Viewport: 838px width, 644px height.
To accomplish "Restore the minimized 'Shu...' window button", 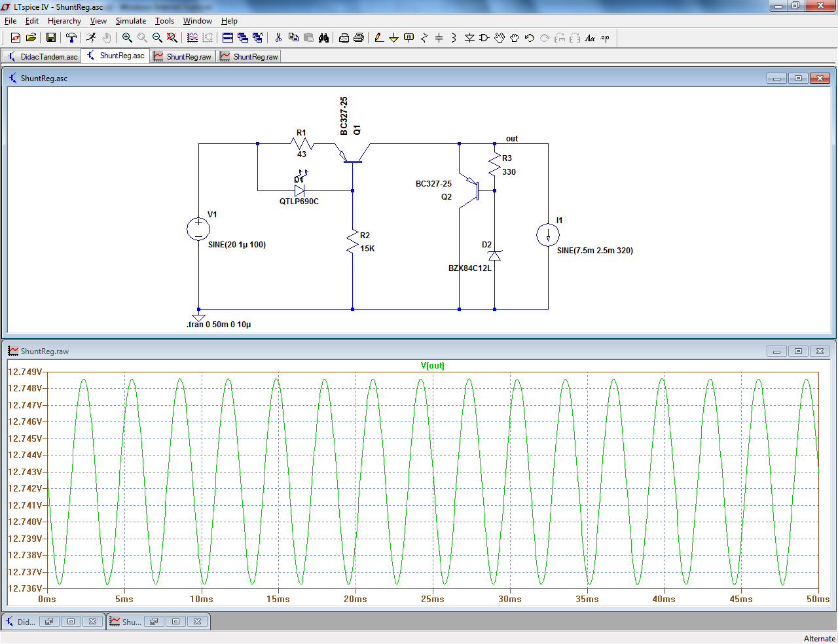I will point(153,622).
